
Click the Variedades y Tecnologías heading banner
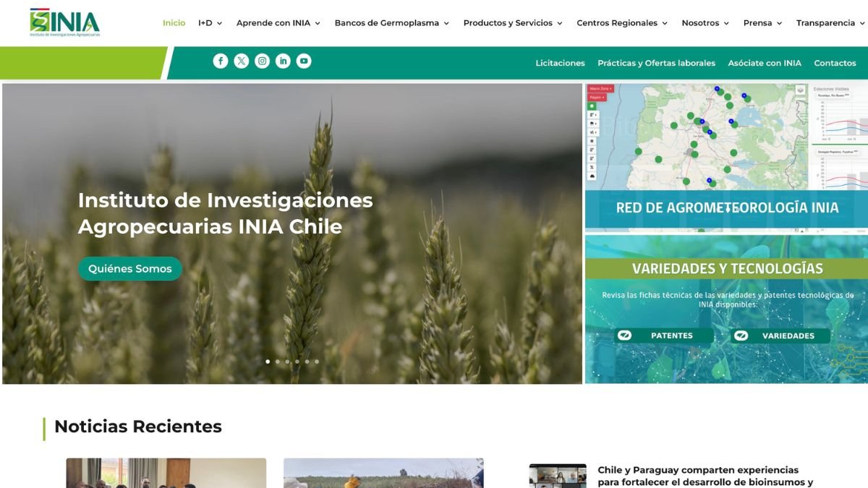click(727, 268)
